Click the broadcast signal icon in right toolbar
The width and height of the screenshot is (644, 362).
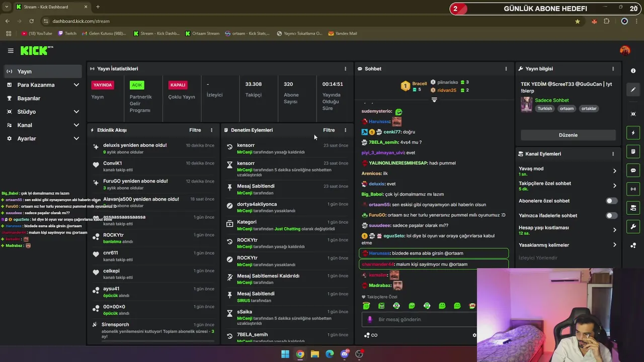[x=633, y=189]
